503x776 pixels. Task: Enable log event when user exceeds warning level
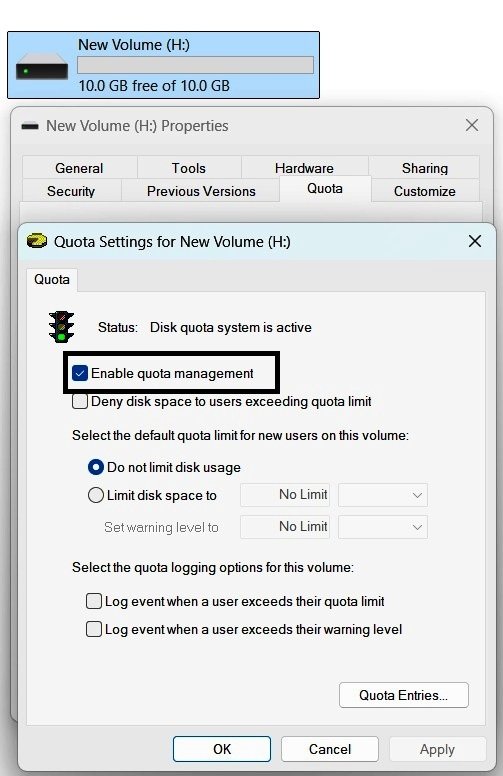pyautogui.click(x=94, y=629)
